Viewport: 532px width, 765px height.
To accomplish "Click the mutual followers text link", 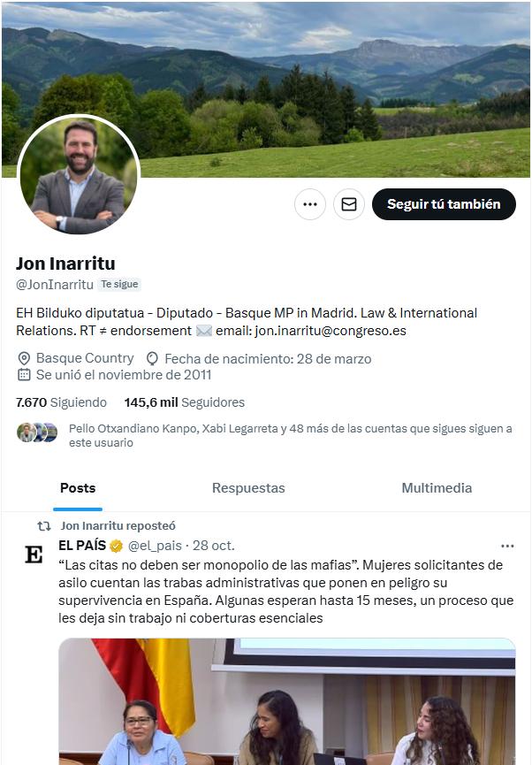I will [290, 435].
